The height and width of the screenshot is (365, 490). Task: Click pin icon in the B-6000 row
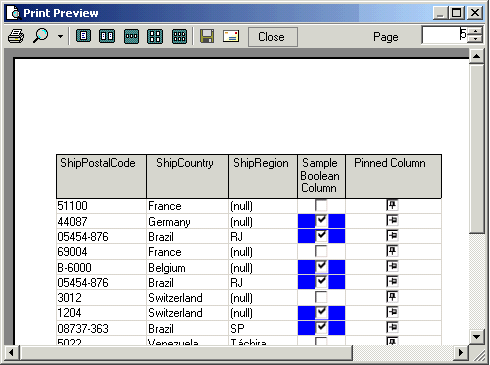point(392,266)
